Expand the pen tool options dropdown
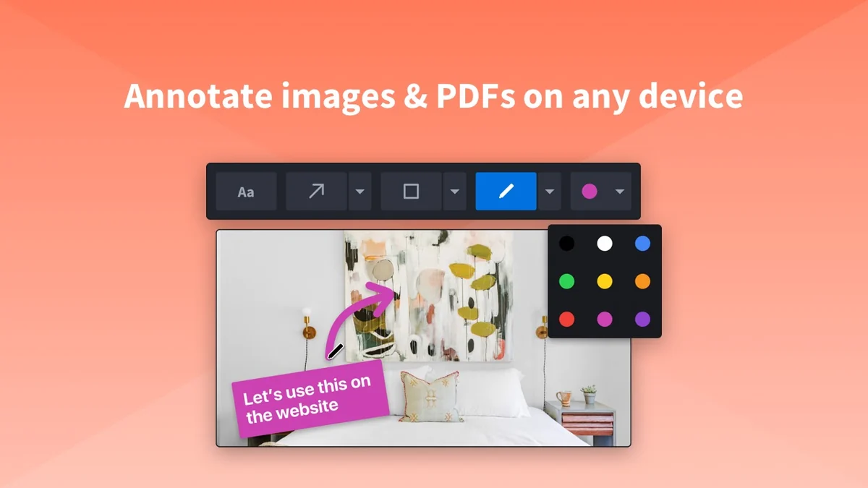Viewport: 868px width, 488px height. point(550,192)
